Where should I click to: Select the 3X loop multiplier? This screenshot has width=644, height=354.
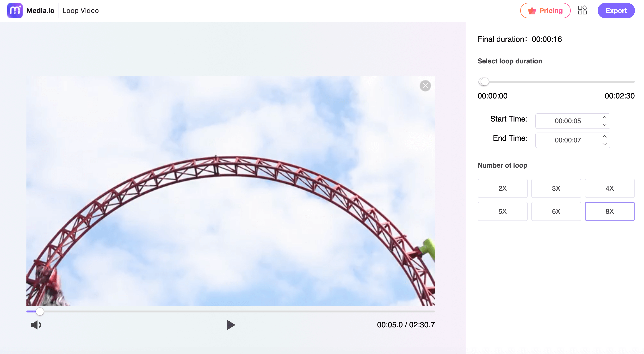coord(556,188)
